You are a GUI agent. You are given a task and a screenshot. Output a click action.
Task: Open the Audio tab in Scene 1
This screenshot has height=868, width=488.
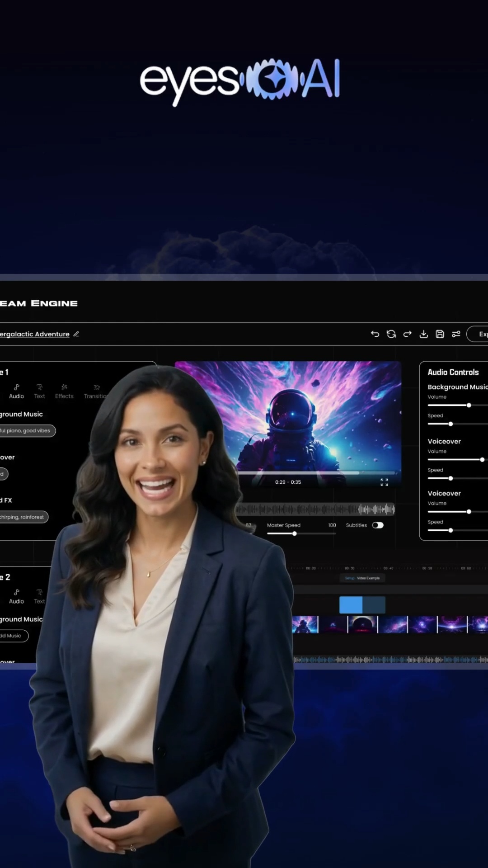click(16, 392)
